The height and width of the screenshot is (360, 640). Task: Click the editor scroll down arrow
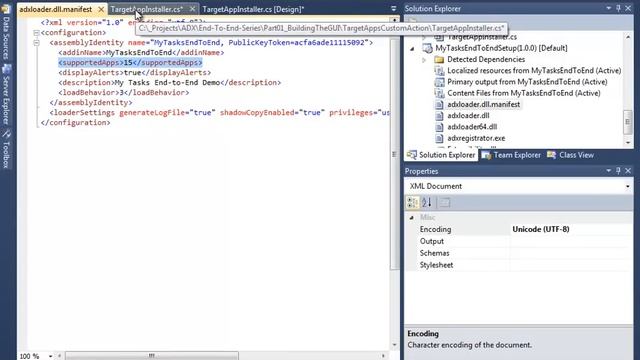(394, 345)
